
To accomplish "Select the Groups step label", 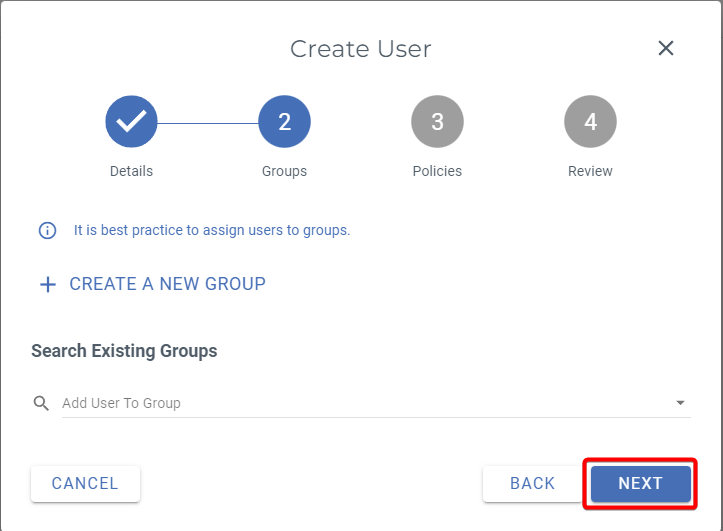I will tap(284, 171).
